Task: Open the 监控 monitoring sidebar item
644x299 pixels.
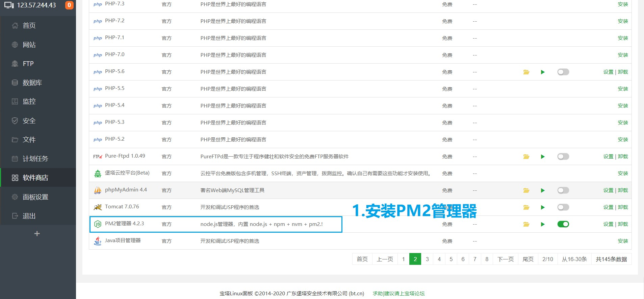Action: [38, 101]
